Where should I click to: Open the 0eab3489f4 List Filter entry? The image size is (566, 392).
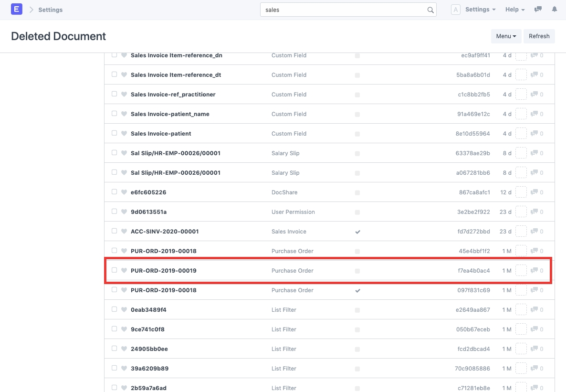coord(148,310)
